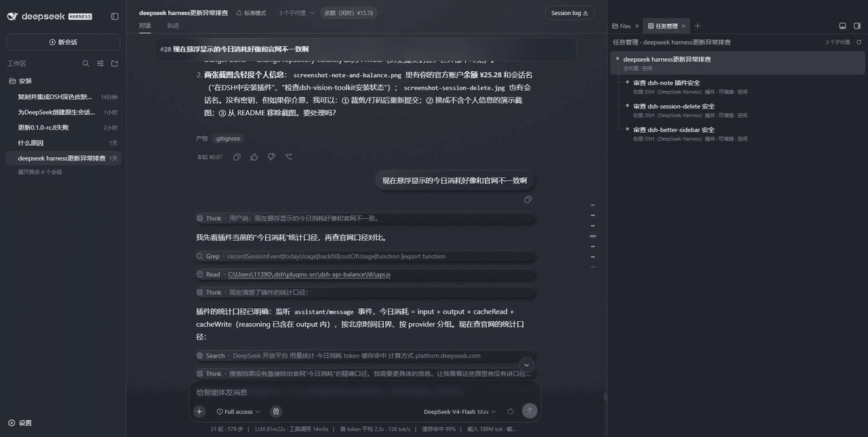Click the chat scrollbar thumb at right
Viewport: 868px width, 437px height.
click(605, 397)
